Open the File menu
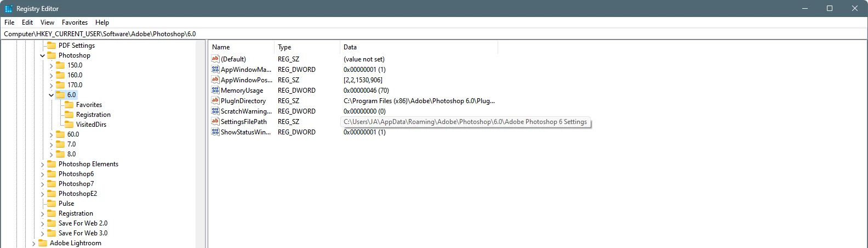The width and height of the screenshot is (868, 248). click(9, 22)
